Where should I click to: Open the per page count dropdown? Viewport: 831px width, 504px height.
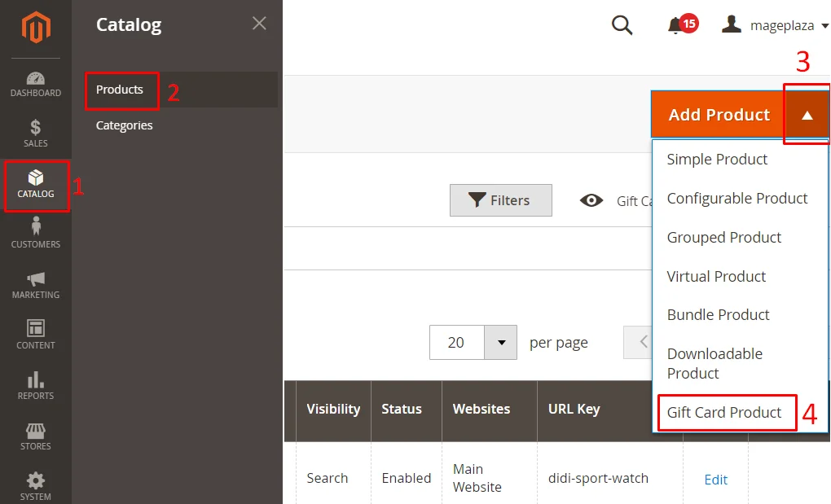point(501,343)
